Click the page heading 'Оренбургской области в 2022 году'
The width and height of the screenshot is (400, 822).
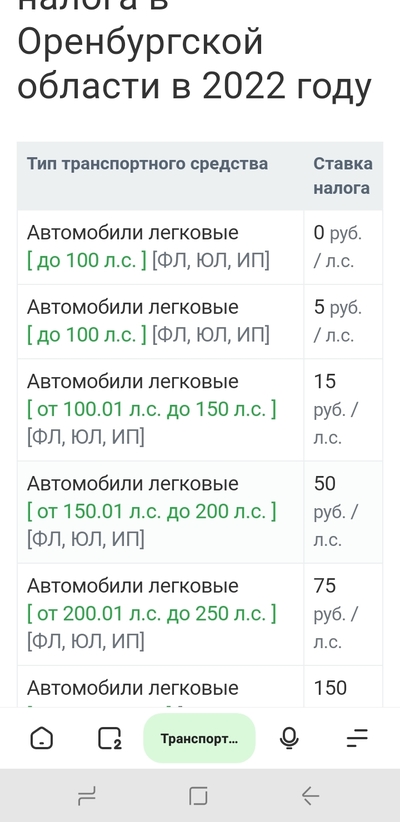(194, 63)
